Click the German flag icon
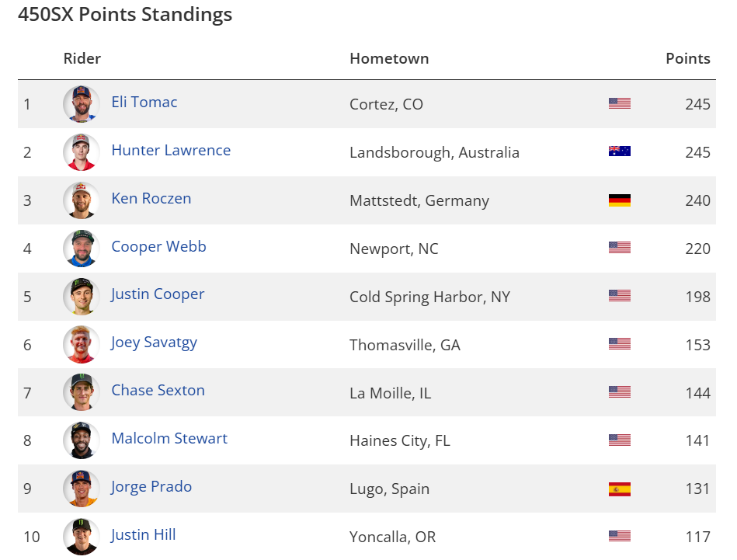 (x=619, y=200)
